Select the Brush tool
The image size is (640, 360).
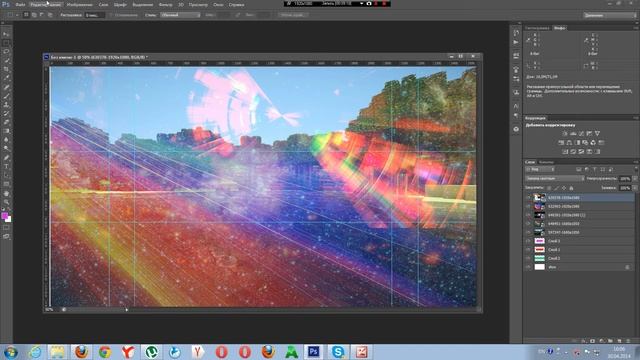pos(6,96)
